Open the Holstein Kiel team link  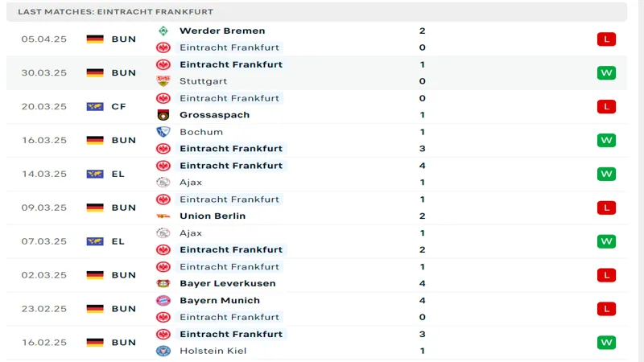tap(213, 351)
